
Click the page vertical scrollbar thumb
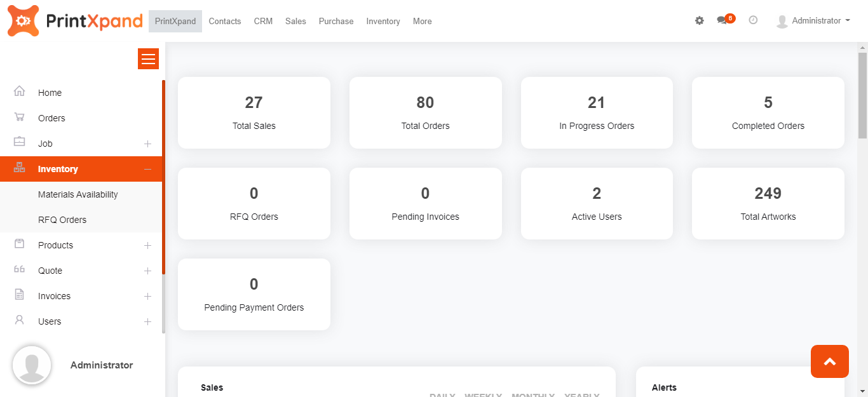pos(862,95)
